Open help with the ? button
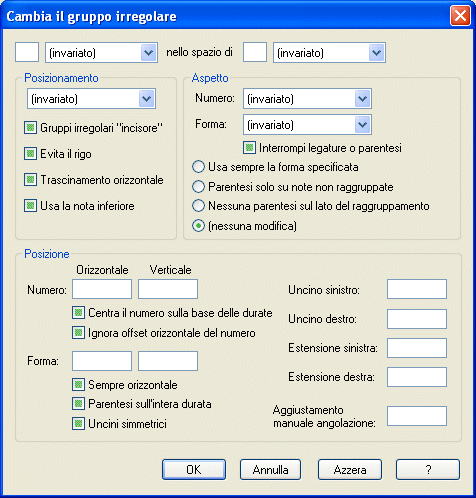This screenshot has width=476, height=498. [428, 470]
